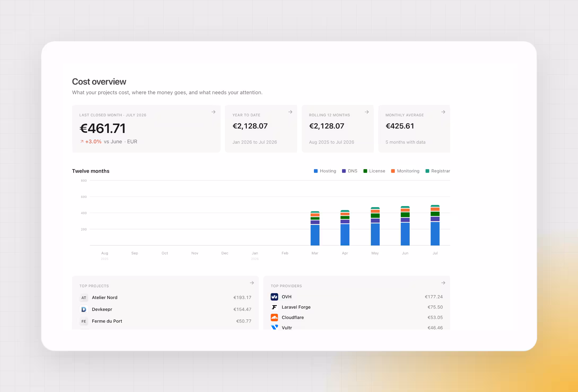
Task: Click the 'Last Closed Month · July 2026' label
Action: click(113, 115)
